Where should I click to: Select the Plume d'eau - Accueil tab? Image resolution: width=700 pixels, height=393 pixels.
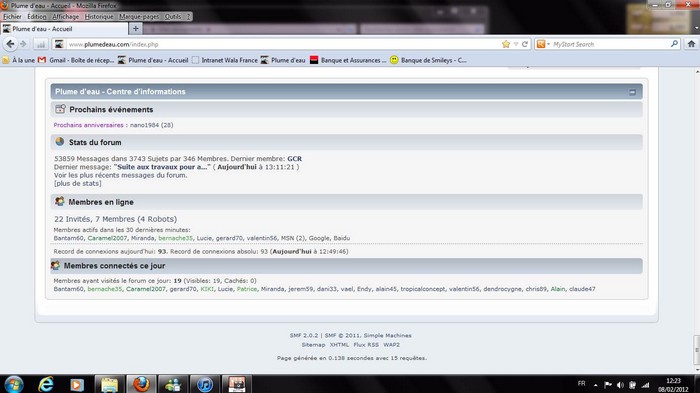click(64, 29)
